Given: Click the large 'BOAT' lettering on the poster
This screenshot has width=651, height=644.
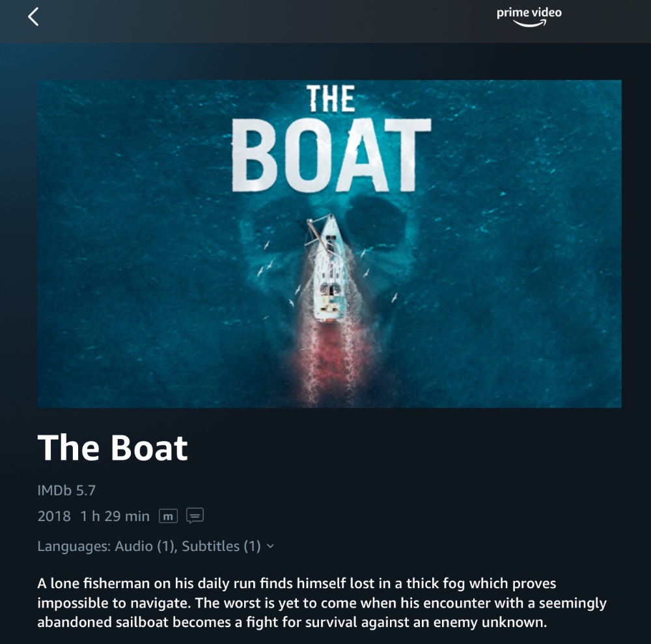Looking at the screenshot, I should click(x=331, y=156).
